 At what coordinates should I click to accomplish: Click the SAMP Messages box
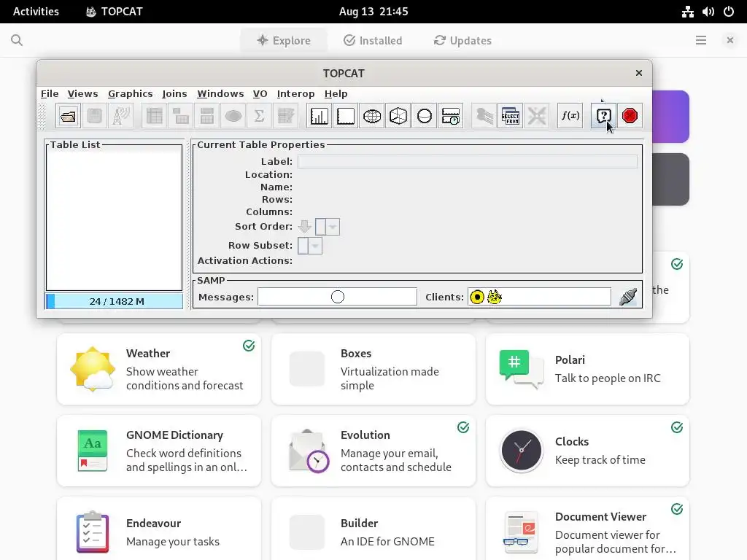click(337, 297)
